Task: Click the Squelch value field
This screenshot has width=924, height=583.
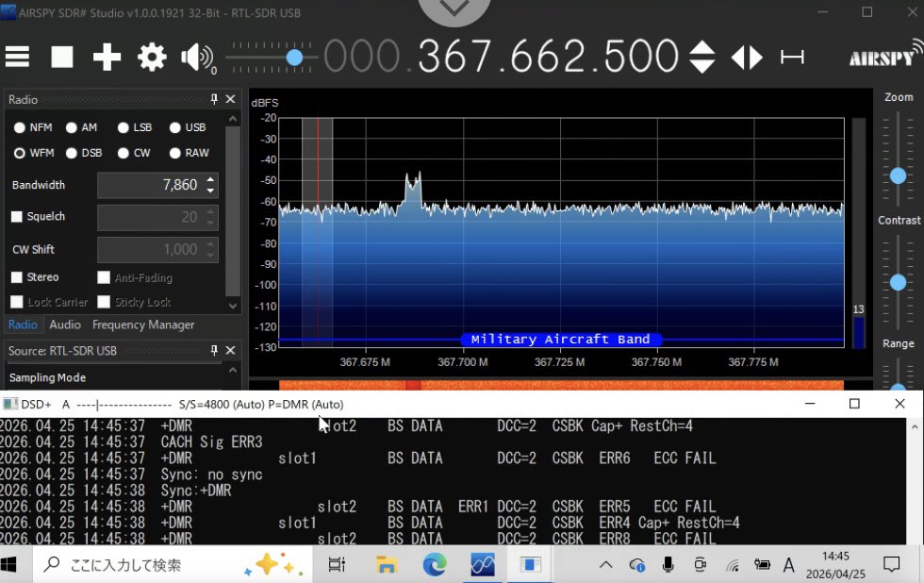Action: [157, 217]
